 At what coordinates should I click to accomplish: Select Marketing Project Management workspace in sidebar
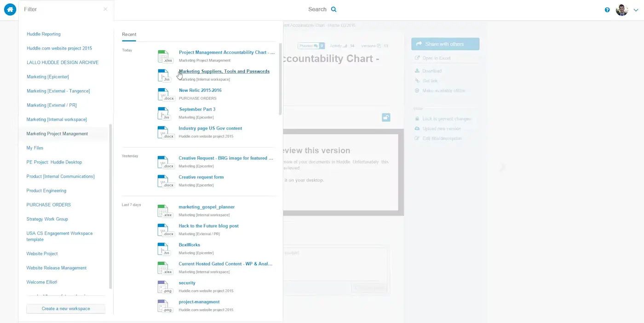[x=57, y=134]
